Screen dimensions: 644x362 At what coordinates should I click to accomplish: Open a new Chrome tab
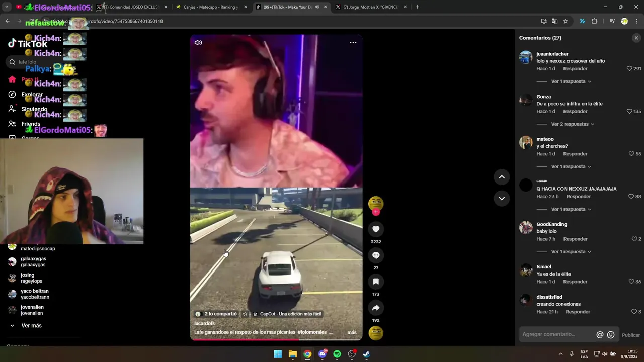417,7
